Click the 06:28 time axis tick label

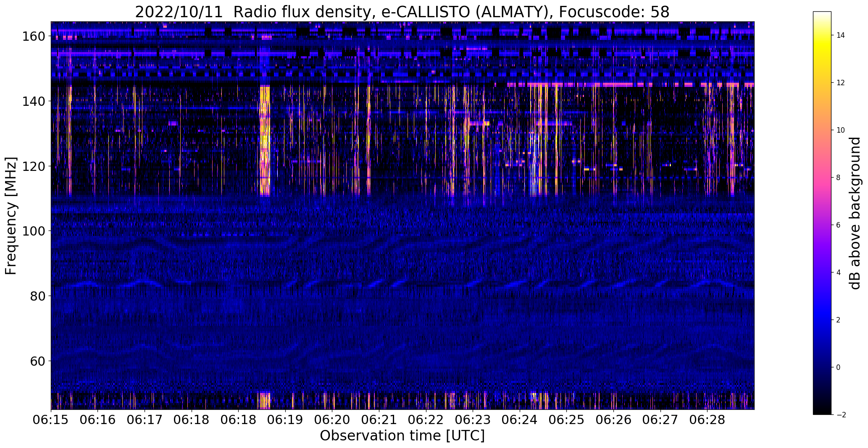click(x=707, y=420)
